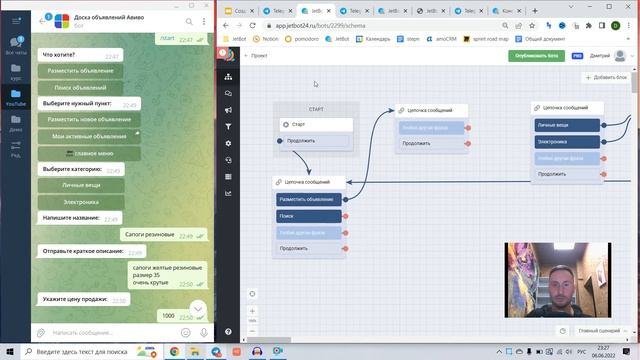Open the schema/flow icon in JetBot sidebar

tap(228, 77)
